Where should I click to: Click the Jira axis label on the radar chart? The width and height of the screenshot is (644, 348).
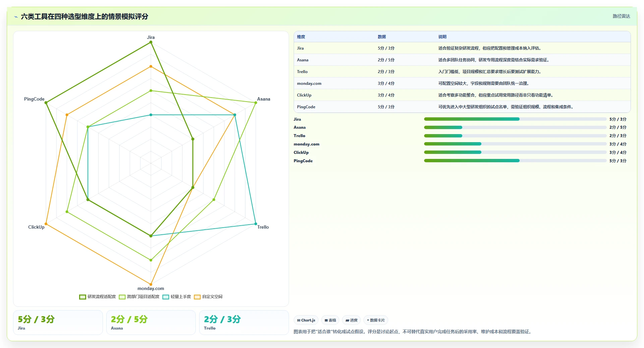tap(151, 37)
